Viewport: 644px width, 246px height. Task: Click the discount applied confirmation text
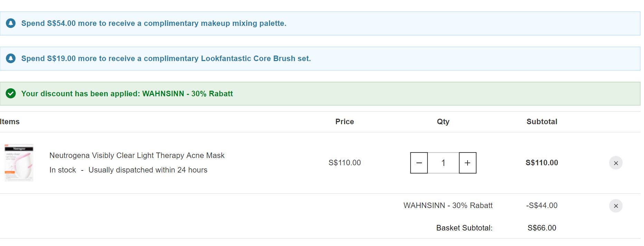pyautogui.click(x=127, y=94)
